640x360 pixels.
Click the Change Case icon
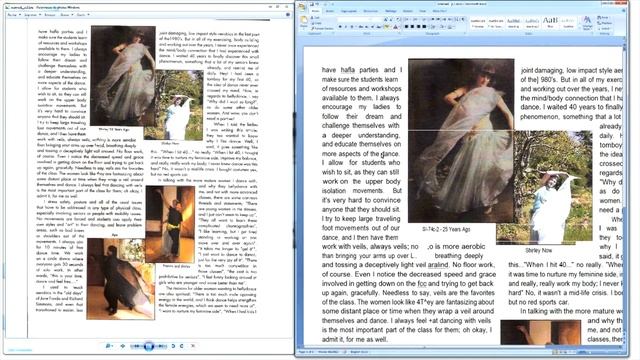click(x=379, y=27)
